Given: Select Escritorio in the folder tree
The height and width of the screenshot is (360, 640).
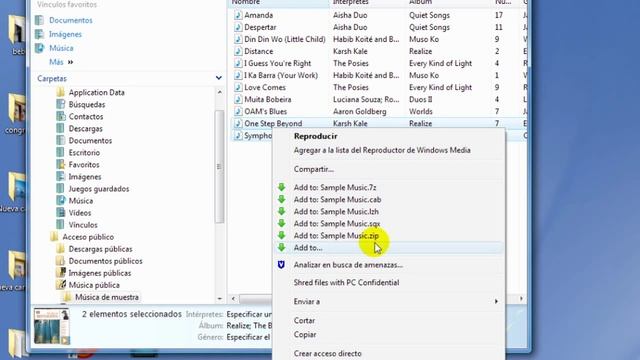Looking at the screenshot, I should point(84,153).
